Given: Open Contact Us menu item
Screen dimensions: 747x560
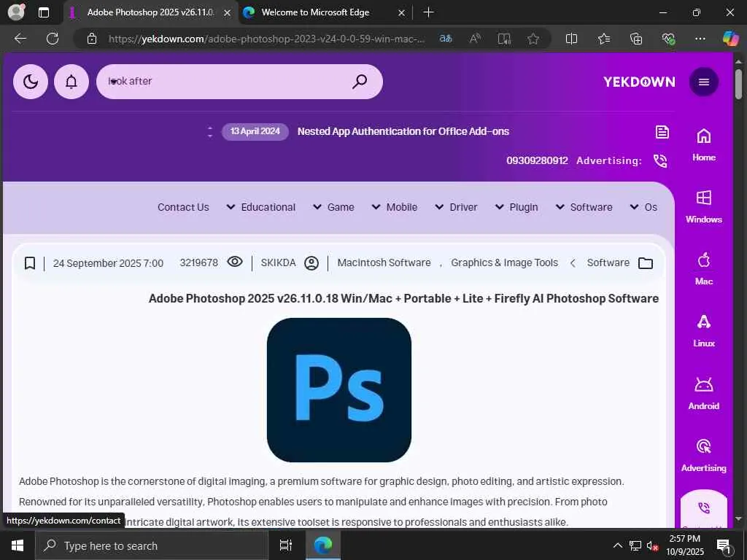Looking at the screenshot, I should pyautogui.click(x=183, y=207).
